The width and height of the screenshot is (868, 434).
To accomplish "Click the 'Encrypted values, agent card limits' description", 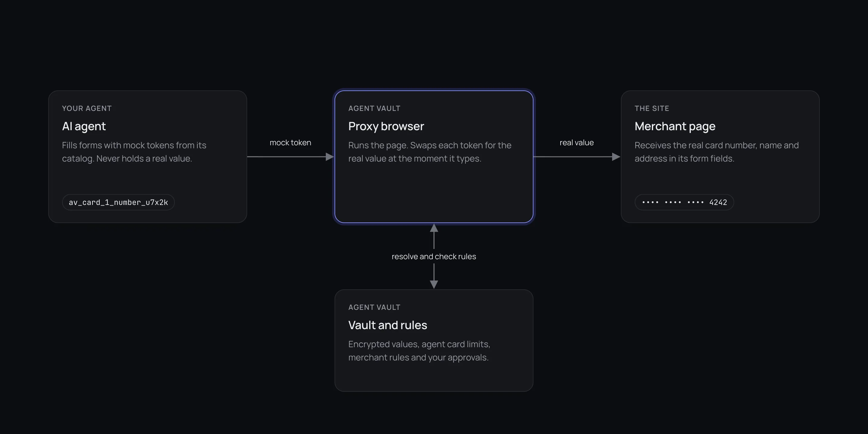I will [x=419, y=351].
